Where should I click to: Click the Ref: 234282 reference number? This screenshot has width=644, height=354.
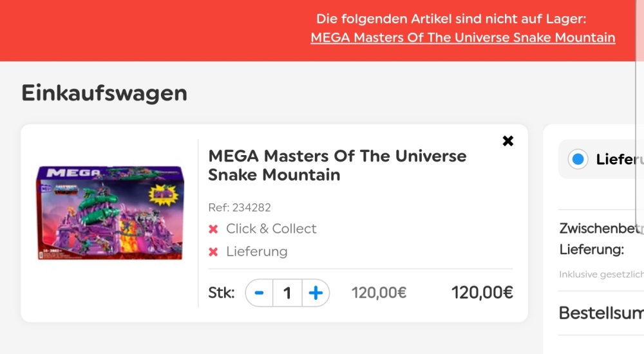pos(240,207)
